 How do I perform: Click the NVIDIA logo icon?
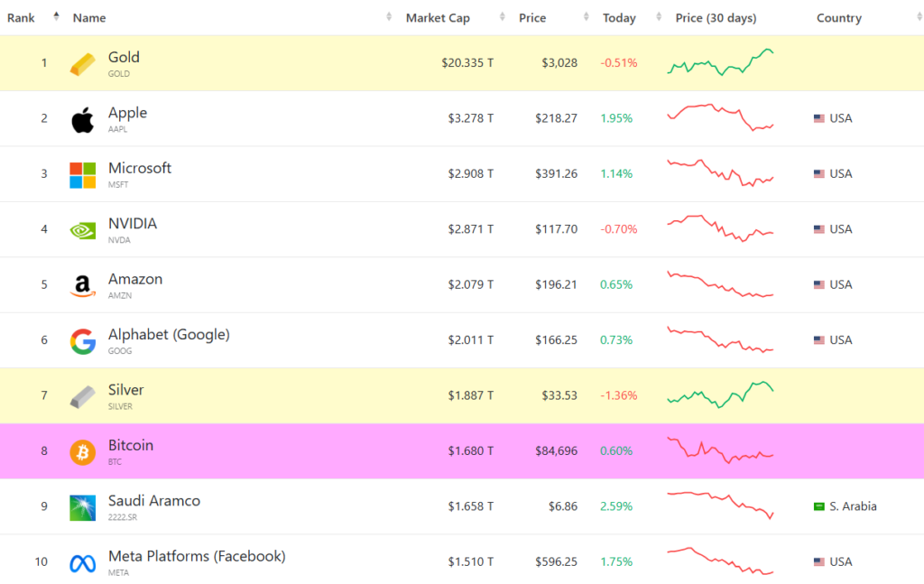coord(82,230)
